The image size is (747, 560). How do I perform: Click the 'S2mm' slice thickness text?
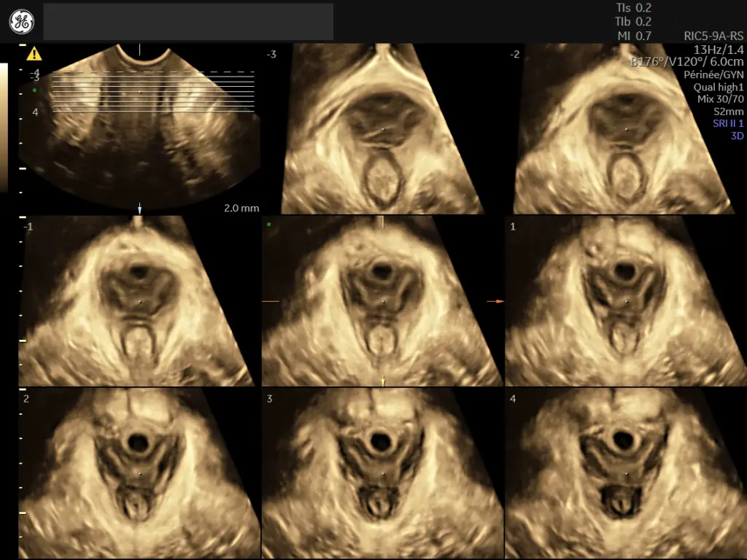tap(729, 112)
